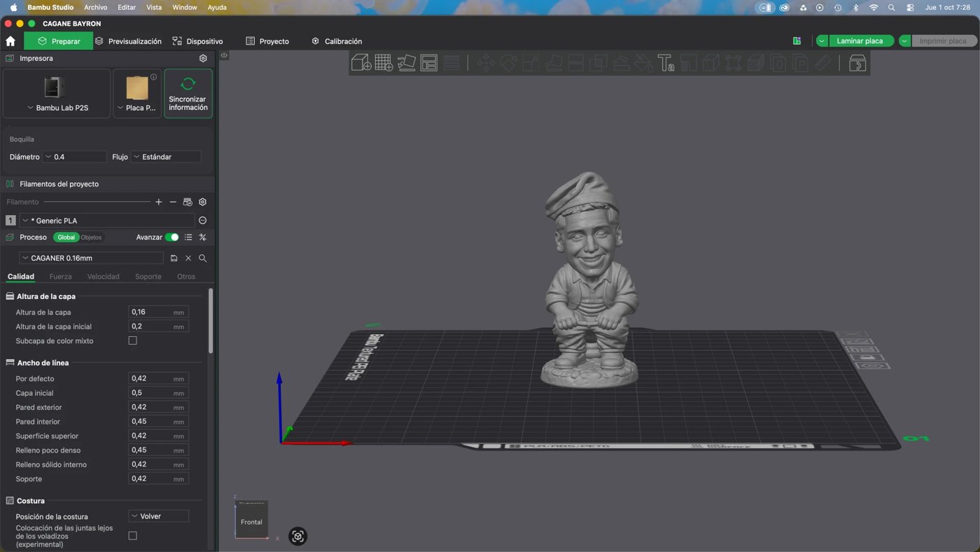Remove a filament with minus icon
Viewport: 980px width, 552px height.
click(x=173, y=202)
